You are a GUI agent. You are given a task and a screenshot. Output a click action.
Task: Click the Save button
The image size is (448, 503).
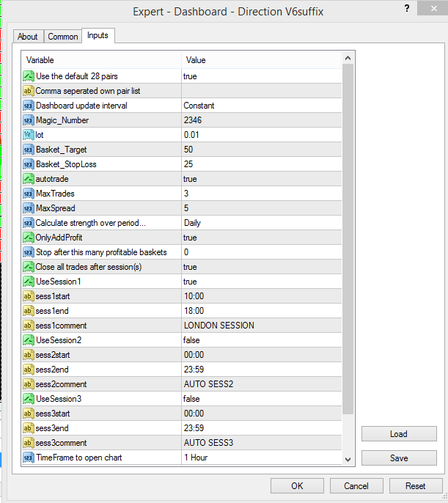coord(399,458)
